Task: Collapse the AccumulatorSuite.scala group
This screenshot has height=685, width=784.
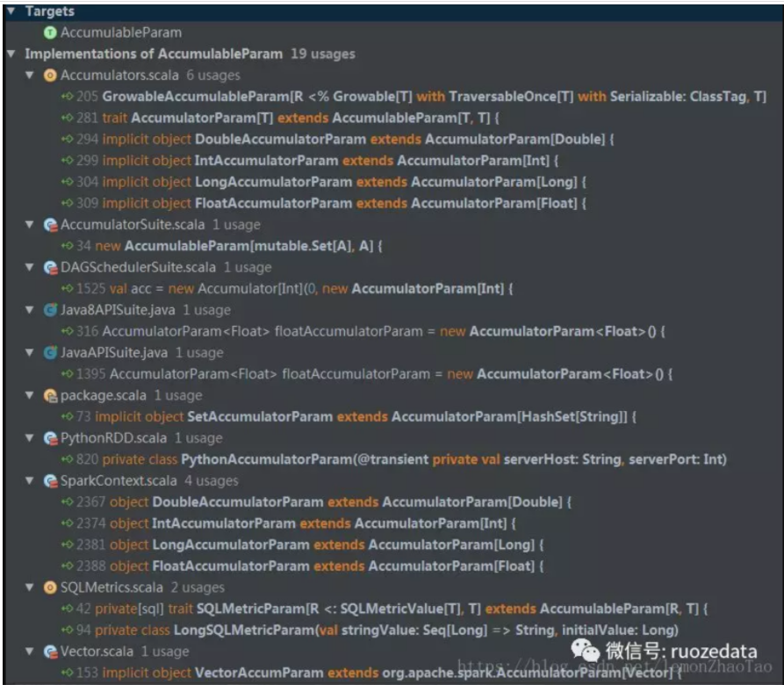Action: (30, 225)
